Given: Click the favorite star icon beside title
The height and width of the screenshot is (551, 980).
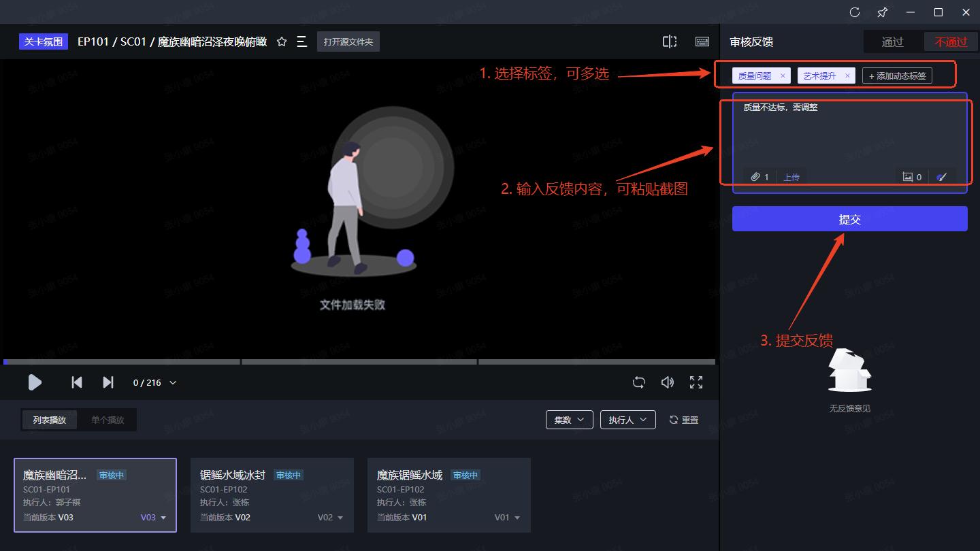Looking at the screenshot, I should click(282, 42).
